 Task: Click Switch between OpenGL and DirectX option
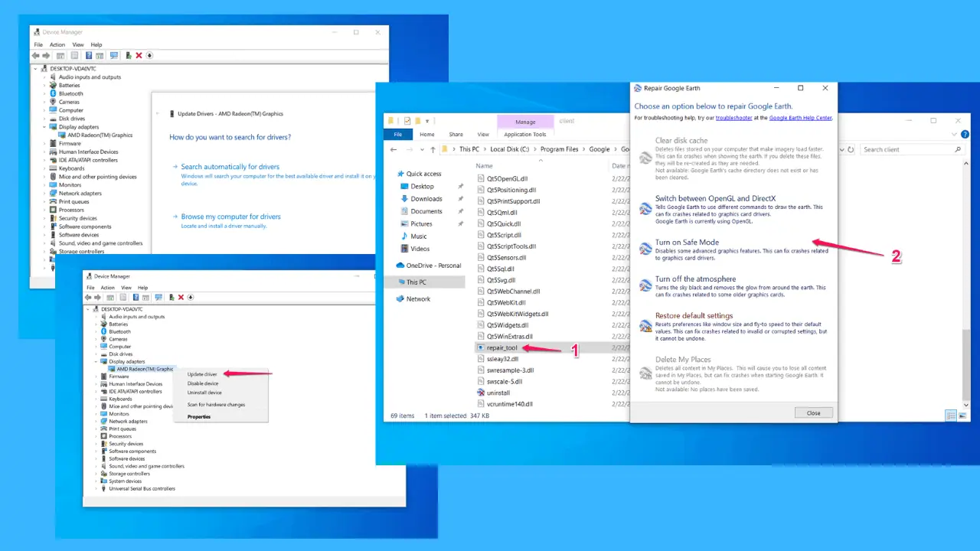[715, 198]
